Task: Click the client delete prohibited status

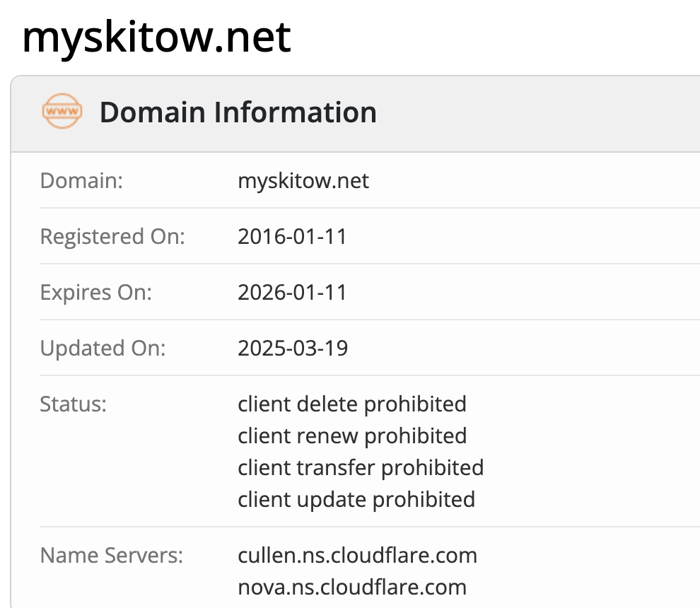Action: tap(352, 404)
